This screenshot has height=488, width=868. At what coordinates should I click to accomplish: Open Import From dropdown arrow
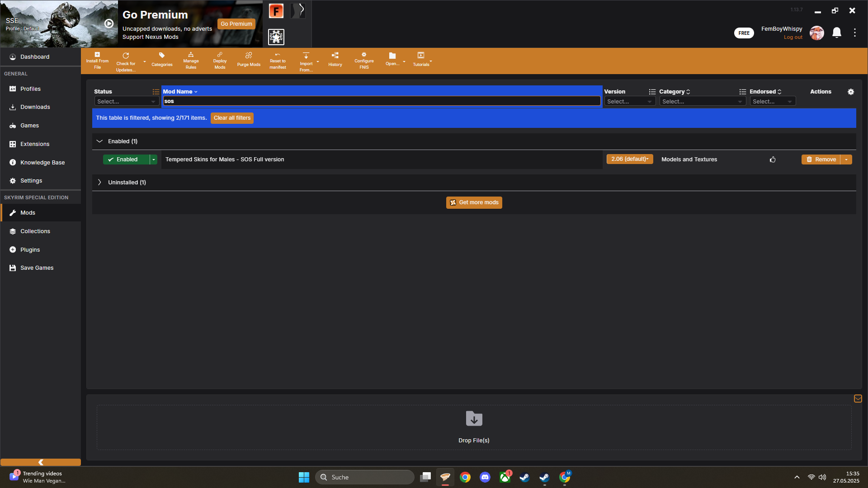click(318, 61)
